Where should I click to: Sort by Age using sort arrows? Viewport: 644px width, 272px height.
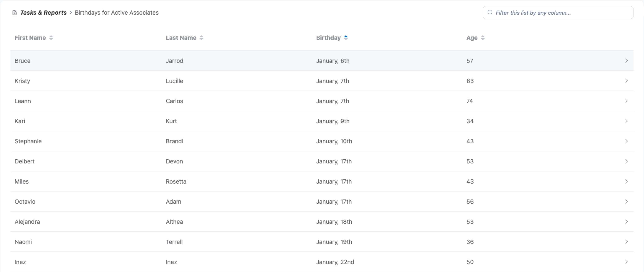[x=483, y=38]
